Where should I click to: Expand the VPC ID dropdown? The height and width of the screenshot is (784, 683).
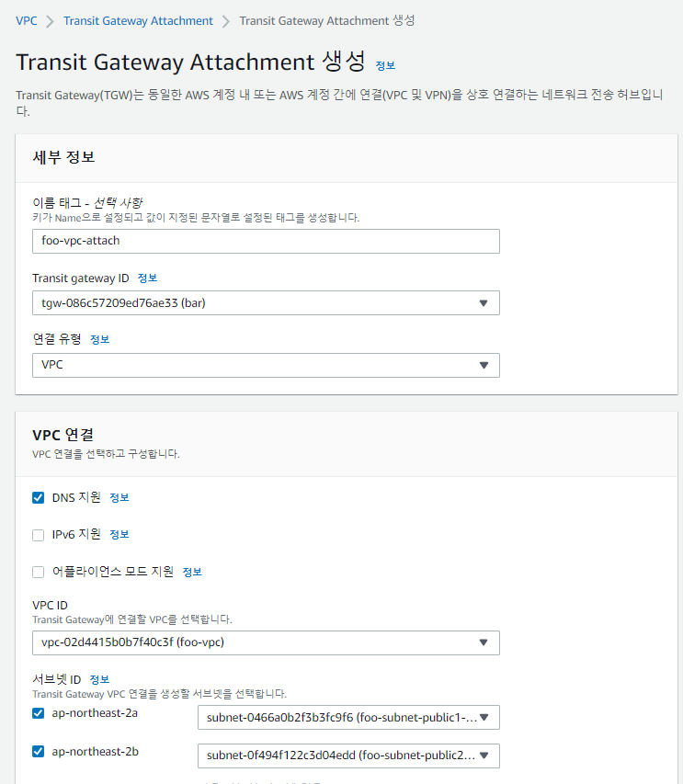[266, 642]
